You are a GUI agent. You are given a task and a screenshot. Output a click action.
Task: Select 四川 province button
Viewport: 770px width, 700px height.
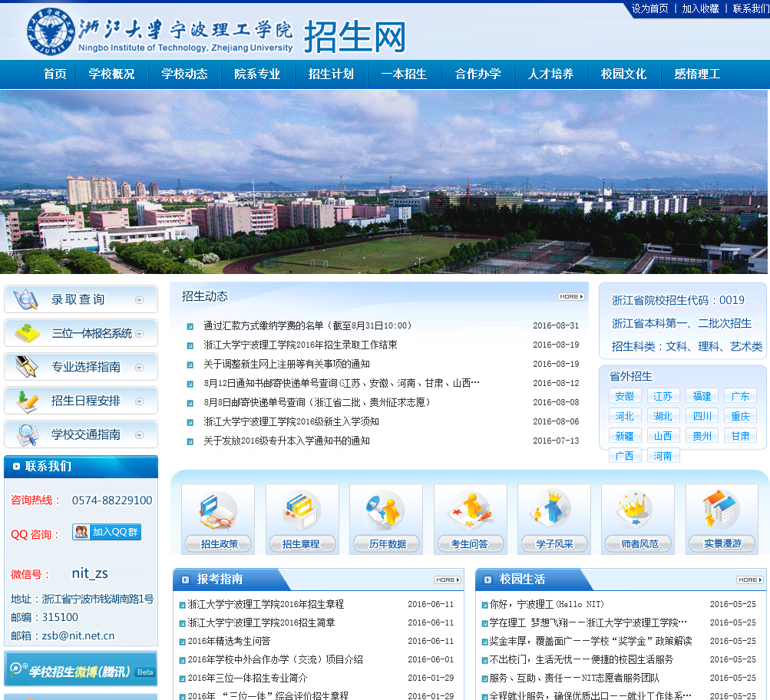point(702,416)
